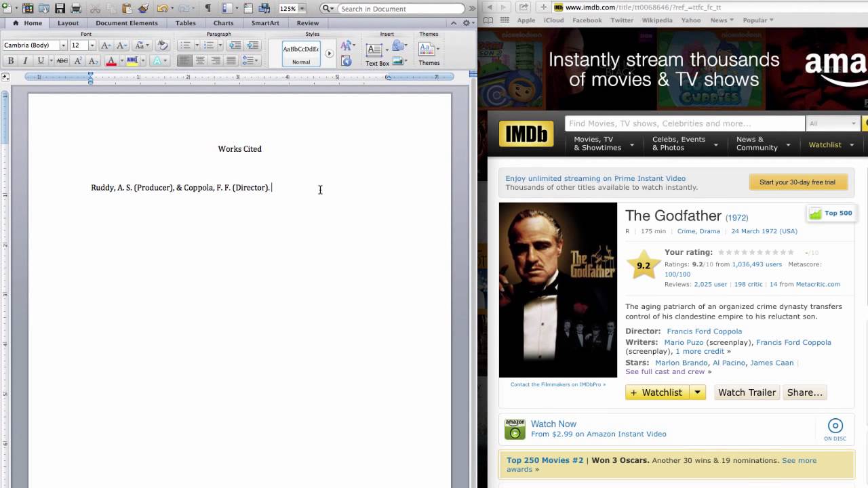This screenshot has width=868, height=488.
Task: Click the Start your 30-day free trial button
Action: 797,182
